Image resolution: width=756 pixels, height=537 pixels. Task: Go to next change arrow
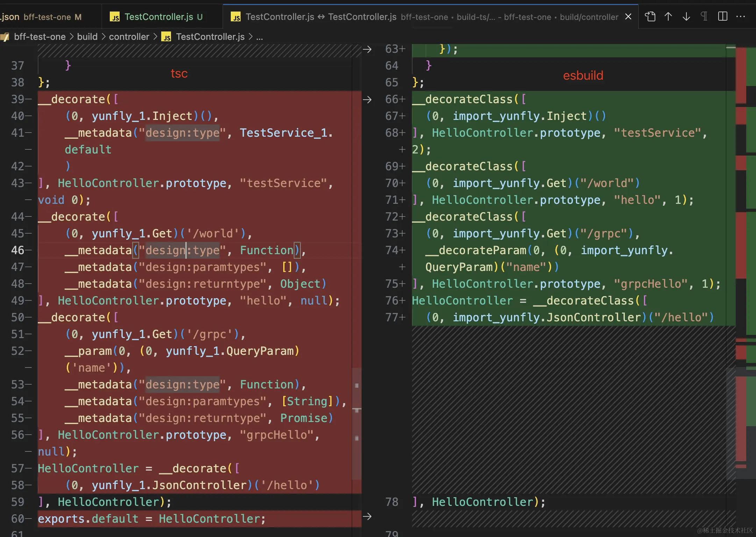686,16
